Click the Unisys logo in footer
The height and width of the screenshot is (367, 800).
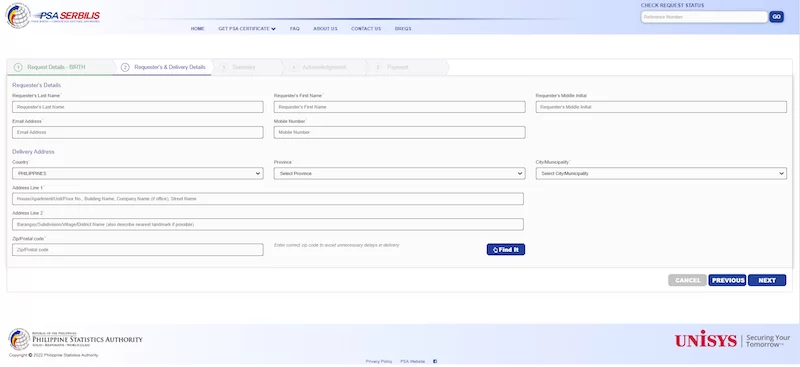coord(733,340)
